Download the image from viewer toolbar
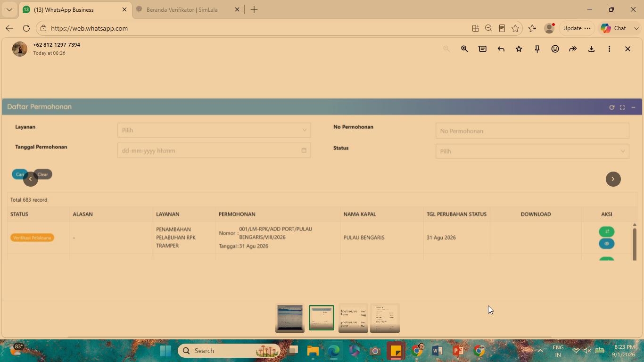Image resolution: width=644 pixels, height=362 pixels. tap(591, 49)
